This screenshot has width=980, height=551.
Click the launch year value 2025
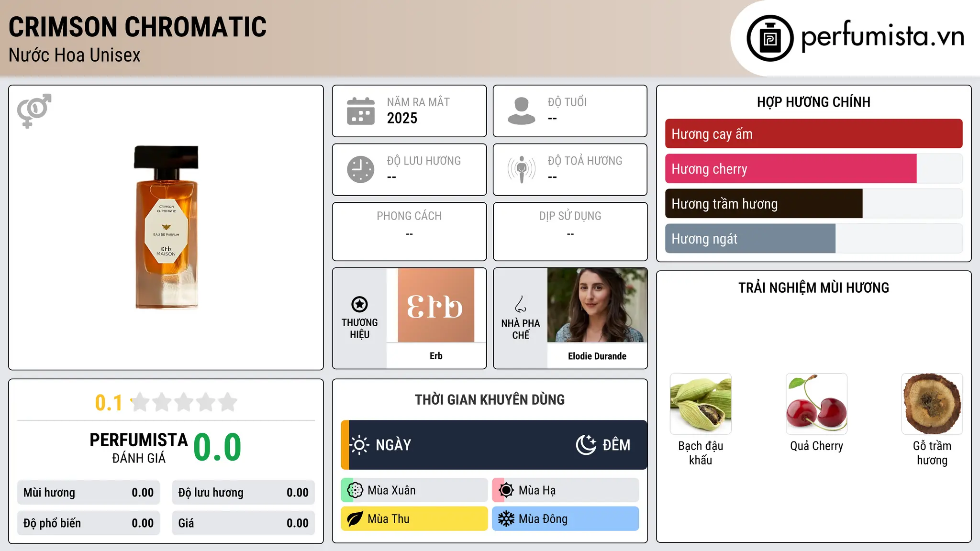coord(402,118)
